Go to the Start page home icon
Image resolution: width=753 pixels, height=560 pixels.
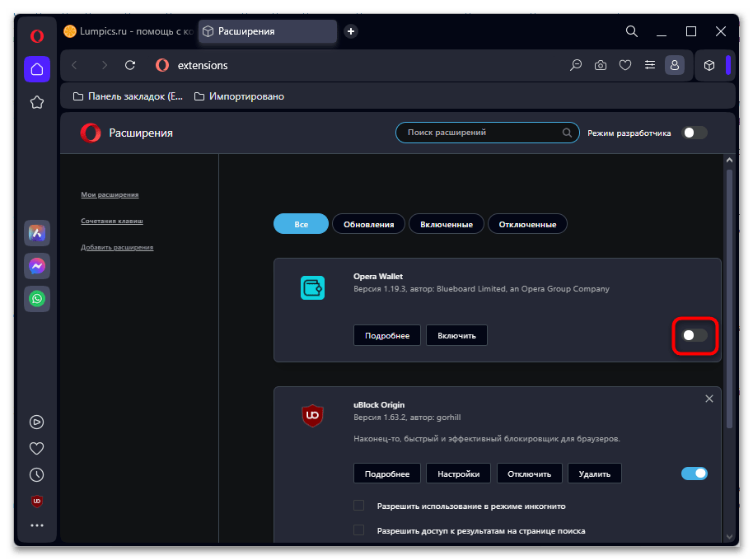pos(37,69)
